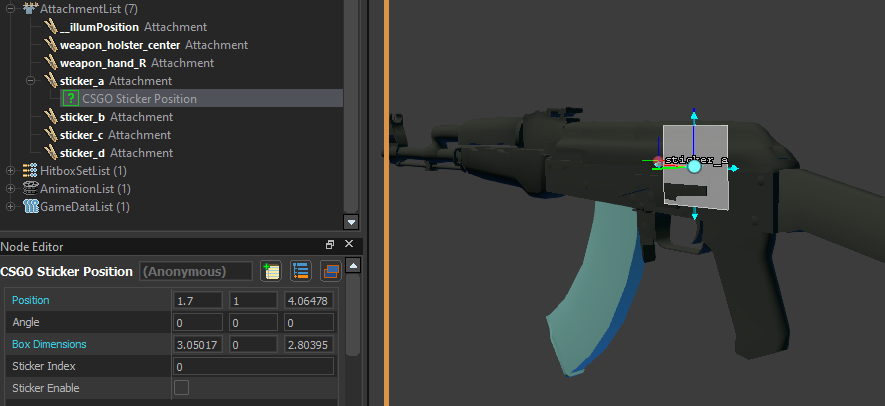This screenshot has height=406, width=885.
Task: Select the weapon_holster_center attachment
Action: point(120,45)
